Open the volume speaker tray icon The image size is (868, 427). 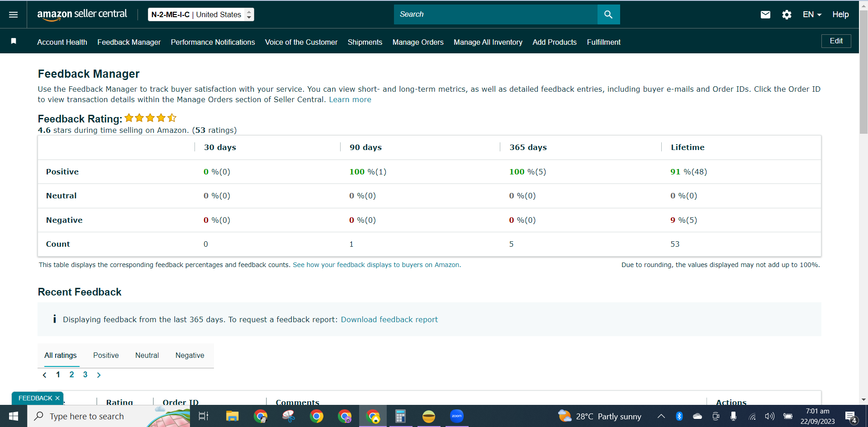(x=769, y=416)
